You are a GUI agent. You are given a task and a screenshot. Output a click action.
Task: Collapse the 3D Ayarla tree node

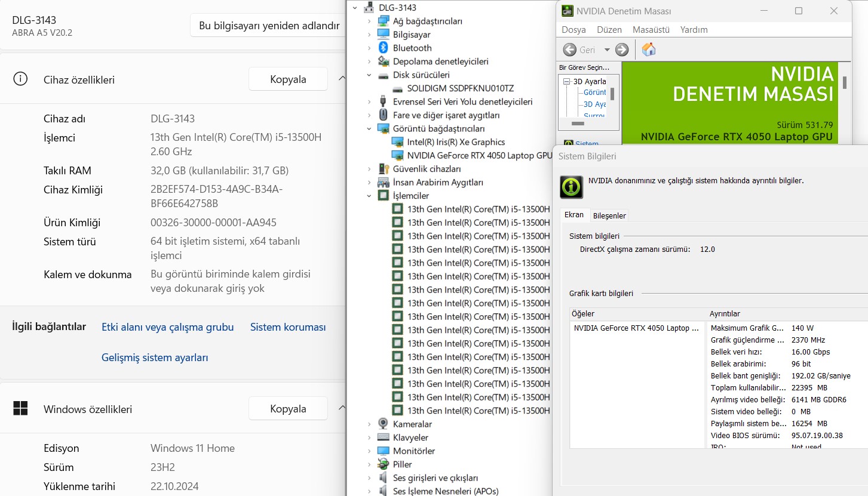[x=566, y=81]
